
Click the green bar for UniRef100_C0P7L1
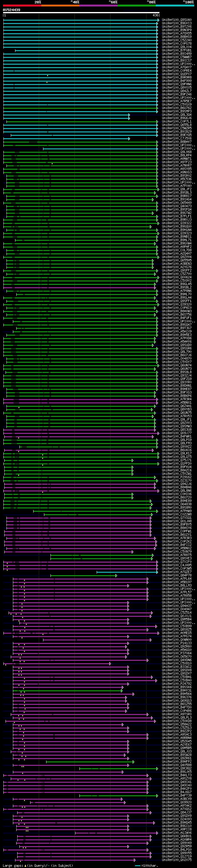82,122
